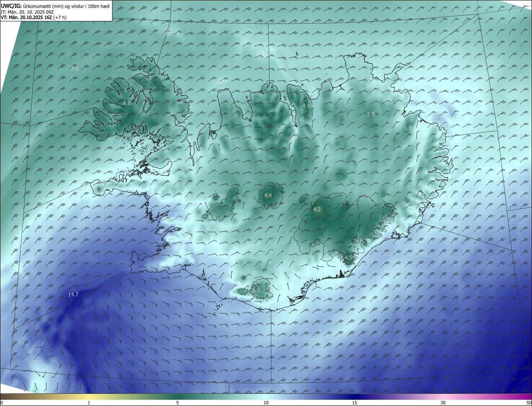Viewport: 532px width, 406px height.
Task: Click the valid time line 'VT: Mán. 20.10.2025 16Z (+7 h)'
Action: point(34,17)
